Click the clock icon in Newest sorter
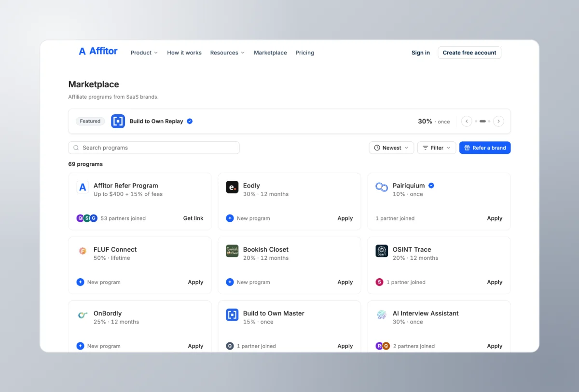The height and width of the screenshot is (392, 579). pyautogui.click(x=377, y=148)
